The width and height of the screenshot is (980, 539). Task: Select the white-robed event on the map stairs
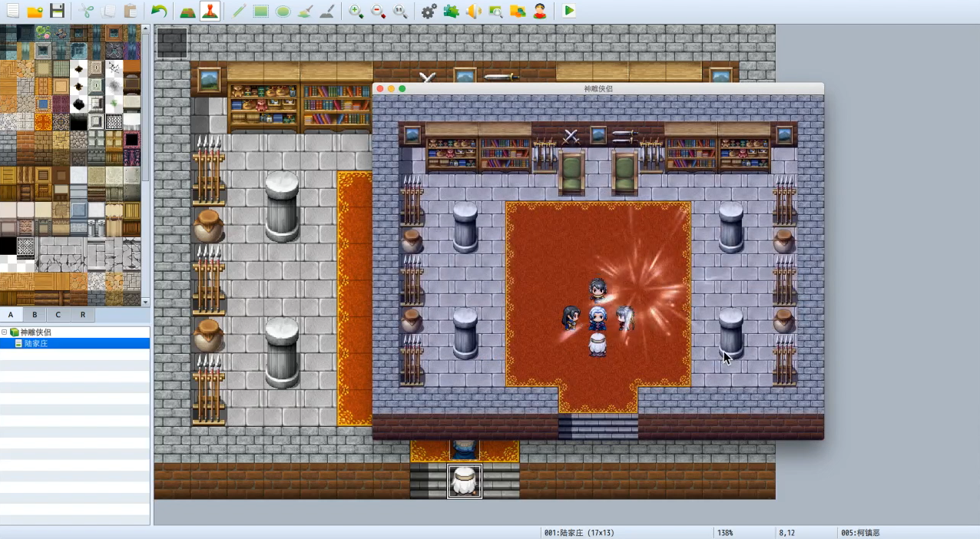pyautogui.click(x=465, y=481)
